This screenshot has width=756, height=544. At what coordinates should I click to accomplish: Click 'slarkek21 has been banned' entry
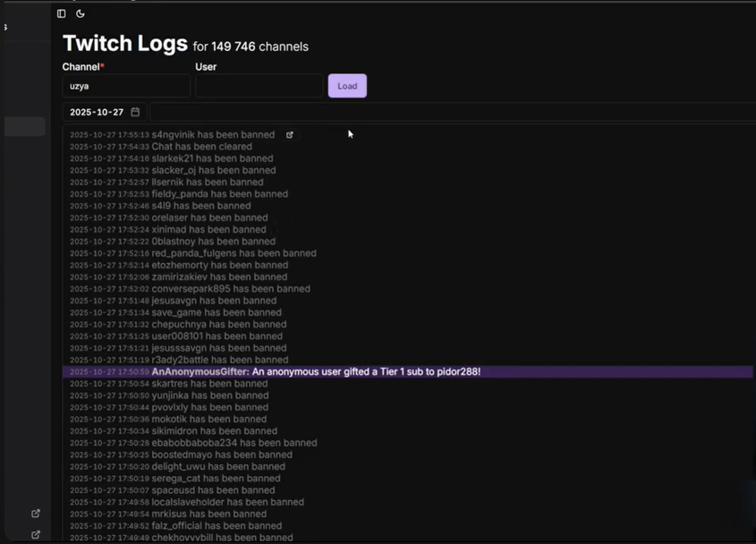[x=212, y=158]
